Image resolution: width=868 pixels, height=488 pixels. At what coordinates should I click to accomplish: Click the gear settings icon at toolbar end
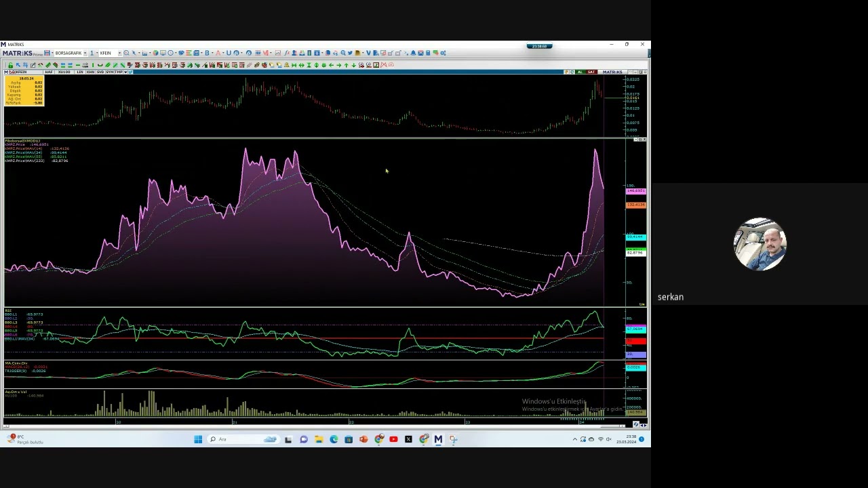pyautogui.click(x=443, y=53)
